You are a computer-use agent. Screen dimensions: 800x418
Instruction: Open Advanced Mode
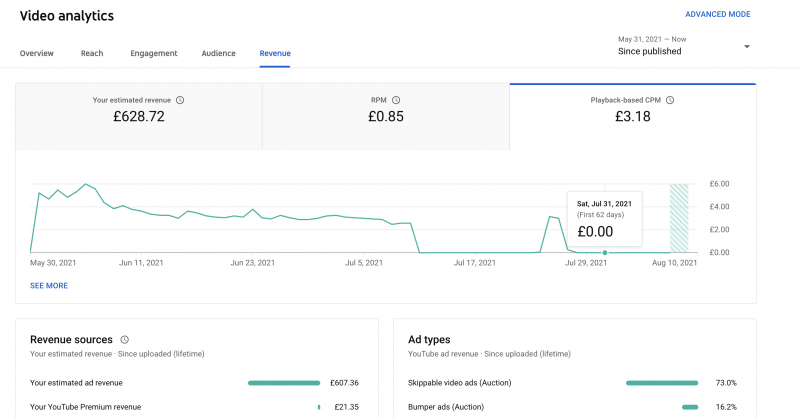click(717, 15)
